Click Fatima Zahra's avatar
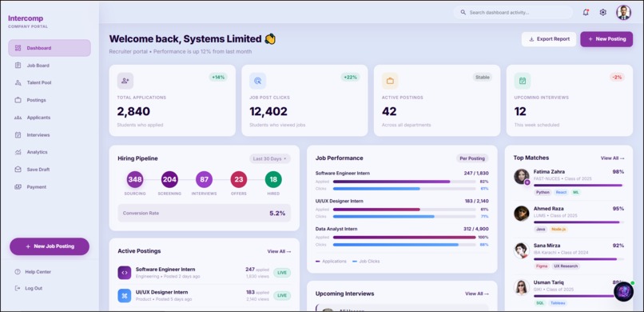 click(522, 176)
